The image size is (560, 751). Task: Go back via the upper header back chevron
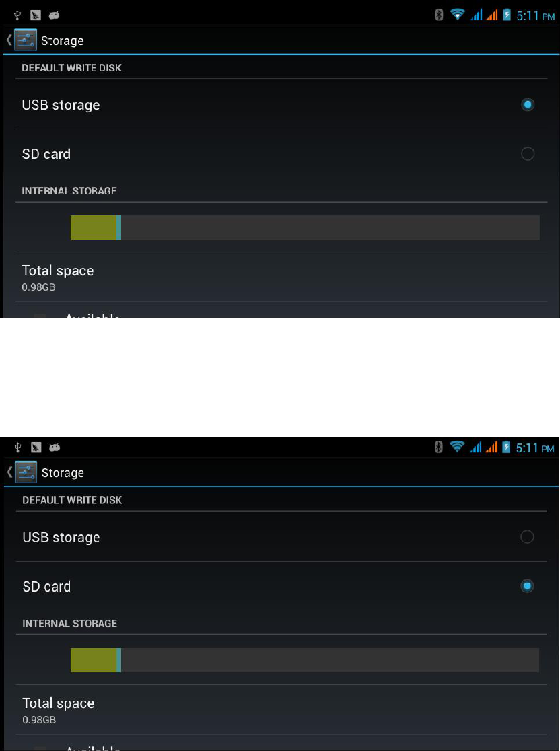[x=9, y=40]
